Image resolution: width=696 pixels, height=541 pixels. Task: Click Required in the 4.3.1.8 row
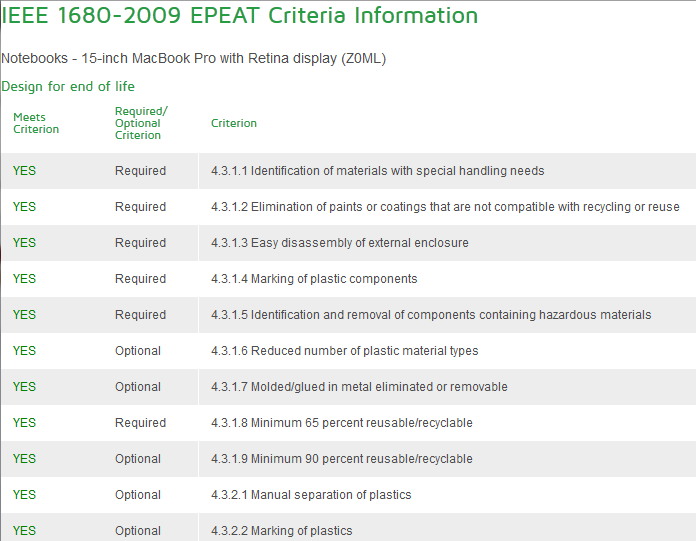coord(140,423)
